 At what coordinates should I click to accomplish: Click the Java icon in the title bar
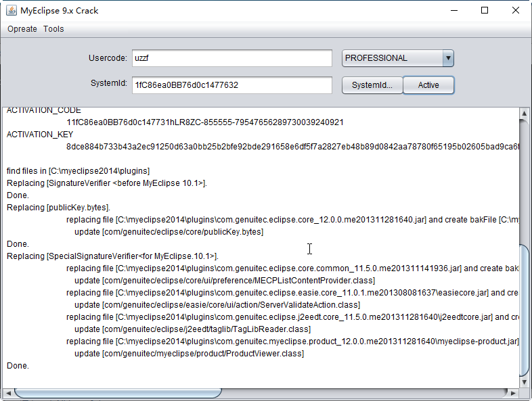(12, 10)
